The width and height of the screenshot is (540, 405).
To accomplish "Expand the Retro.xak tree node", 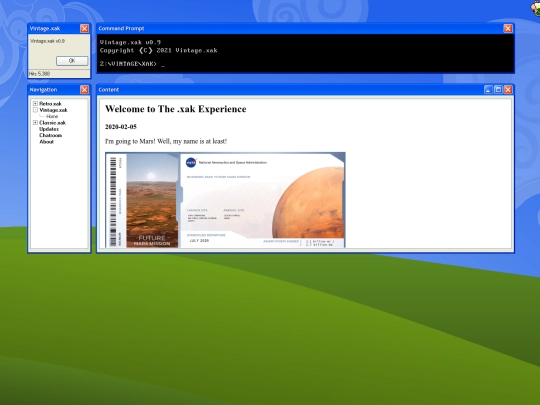I will pos(35,103).
